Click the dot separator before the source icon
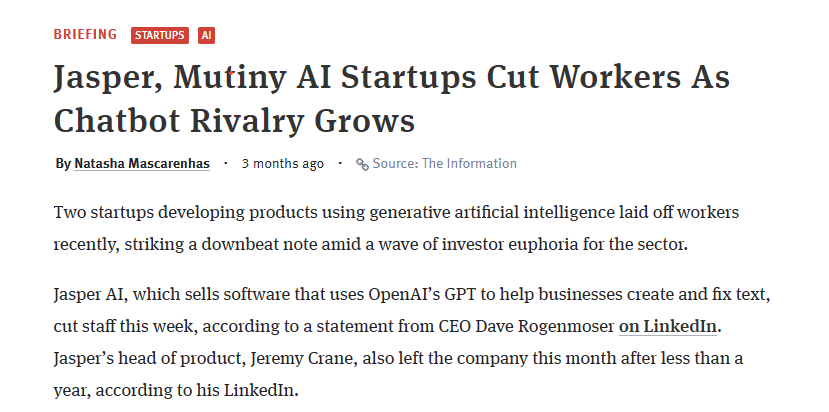829x412 pixels. pyautogui.click(x=340, y=163)
